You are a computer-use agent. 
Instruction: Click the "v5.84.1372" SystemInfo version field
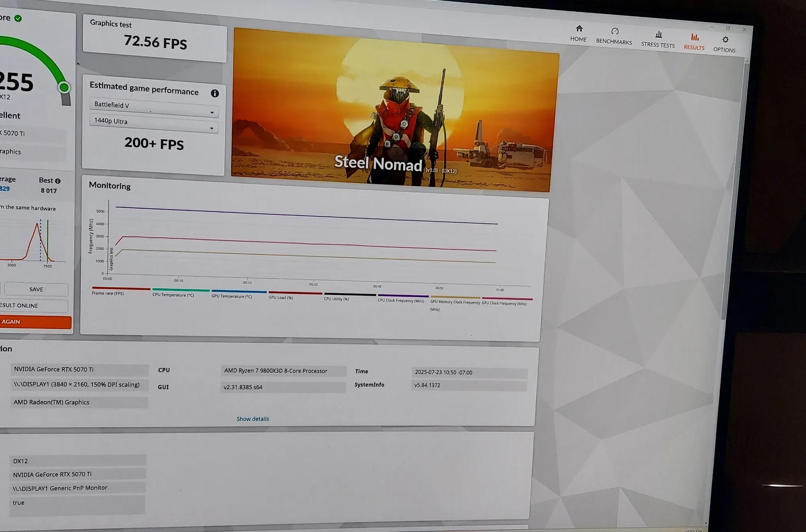(x=469, y=386)
